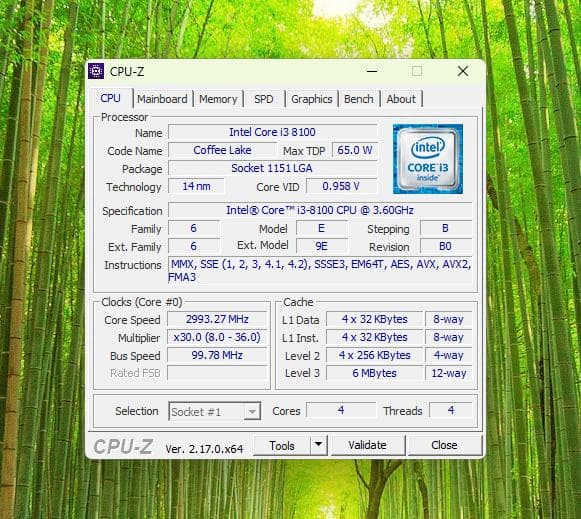
Task: Click the Intel Core i3 inside logo
Action: point(428,159)
